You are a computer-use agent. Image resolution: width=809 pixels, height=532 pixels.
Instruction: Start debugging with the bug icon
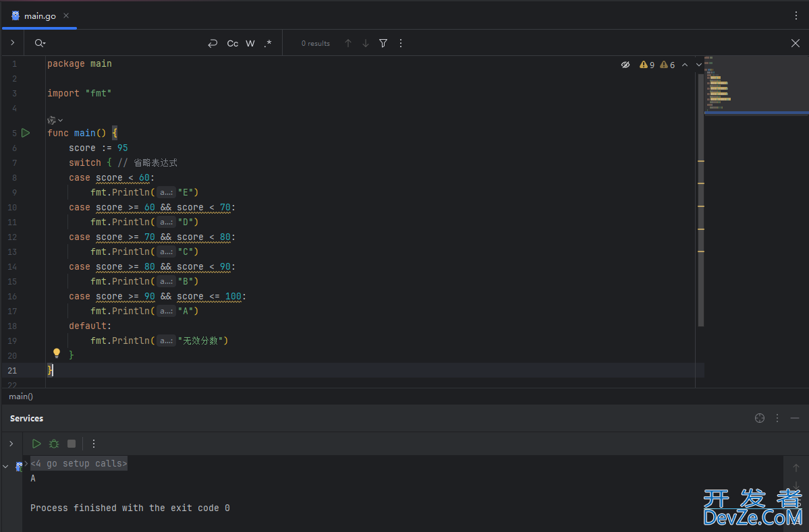pos(54,444)
